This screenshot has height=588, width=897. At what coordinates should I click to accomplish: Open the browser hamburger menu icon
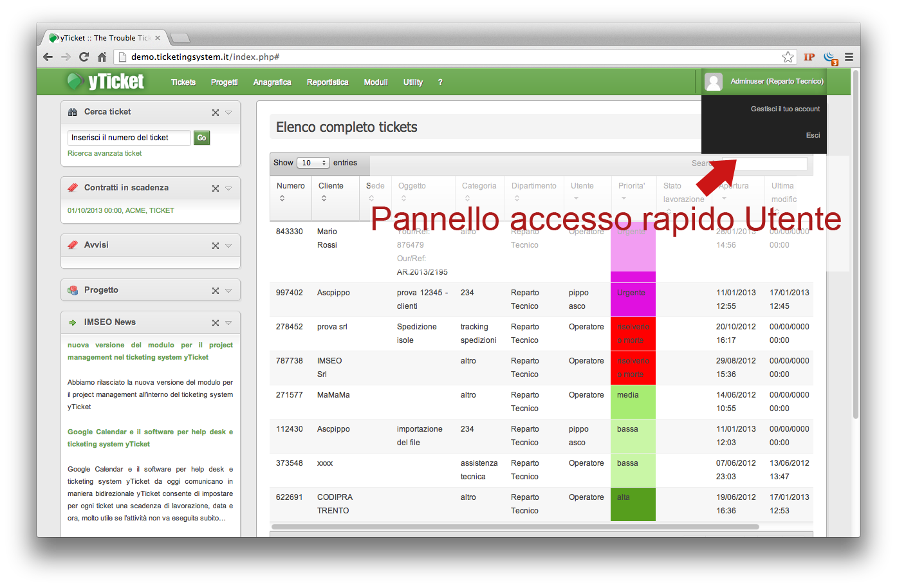849,57
